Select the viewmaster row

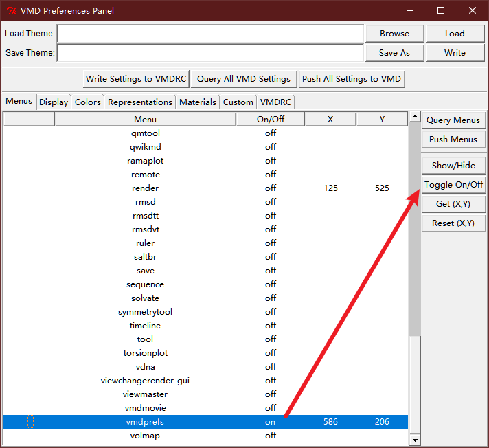point(205,394)
